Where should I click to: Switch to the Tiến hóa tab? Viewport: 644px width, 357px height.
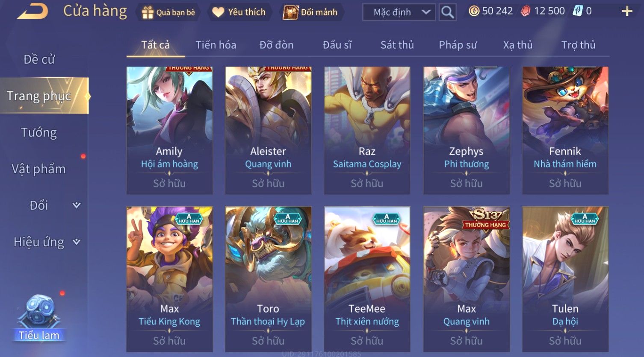point(216,45)
